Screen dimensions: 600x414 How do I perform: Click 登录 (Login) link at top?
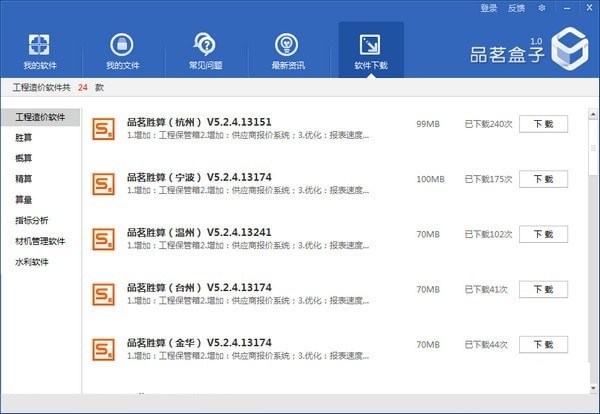[x=488, y=8]
